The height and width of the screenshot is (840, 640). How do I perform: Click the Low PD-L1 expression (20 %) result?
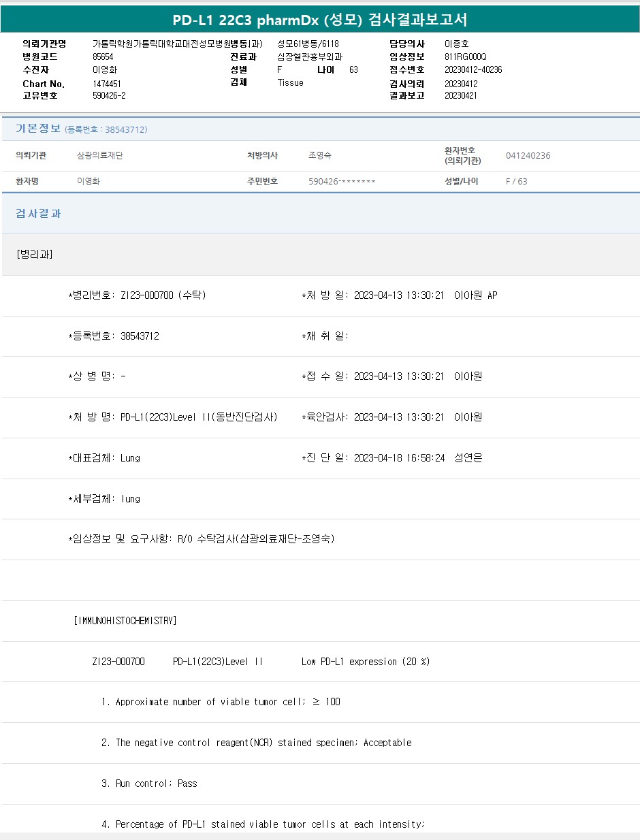[366, 661]
